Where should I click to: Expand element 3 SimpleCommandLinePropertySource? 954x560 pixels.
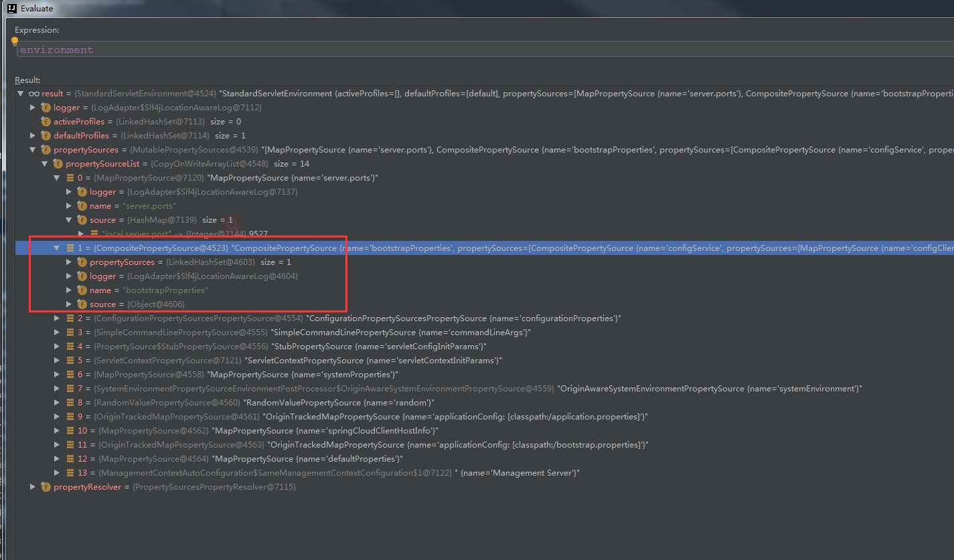point(57,333)
